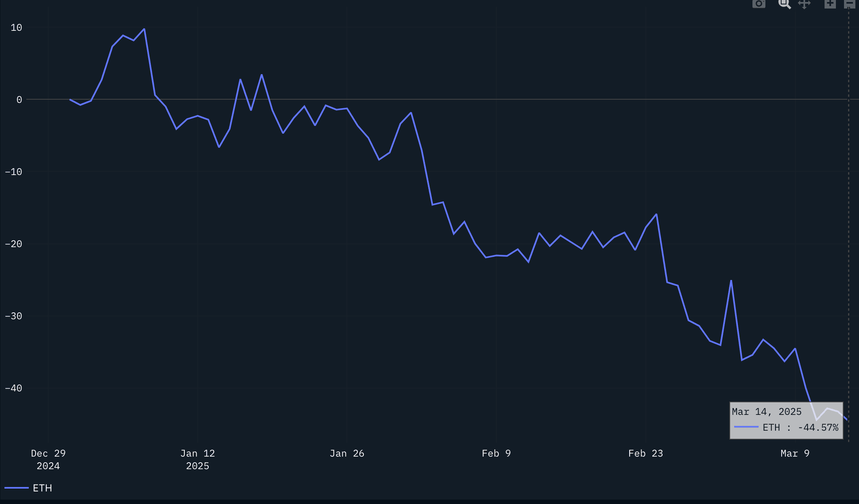Click the -30 y-axis tick label
This screenshot has width=859, height=504.
[x=13, y=316]
